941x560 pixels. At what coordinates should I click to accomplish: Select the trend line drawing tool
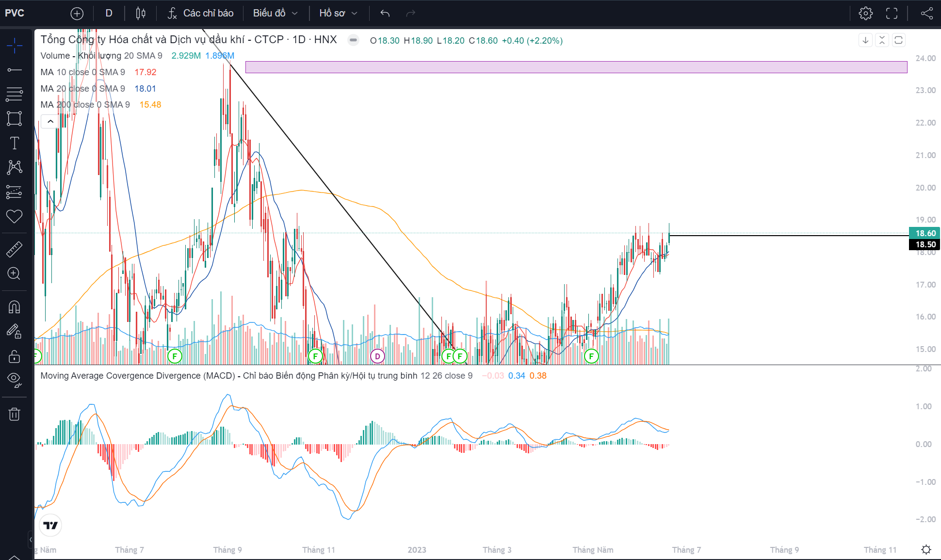point(15,70)
